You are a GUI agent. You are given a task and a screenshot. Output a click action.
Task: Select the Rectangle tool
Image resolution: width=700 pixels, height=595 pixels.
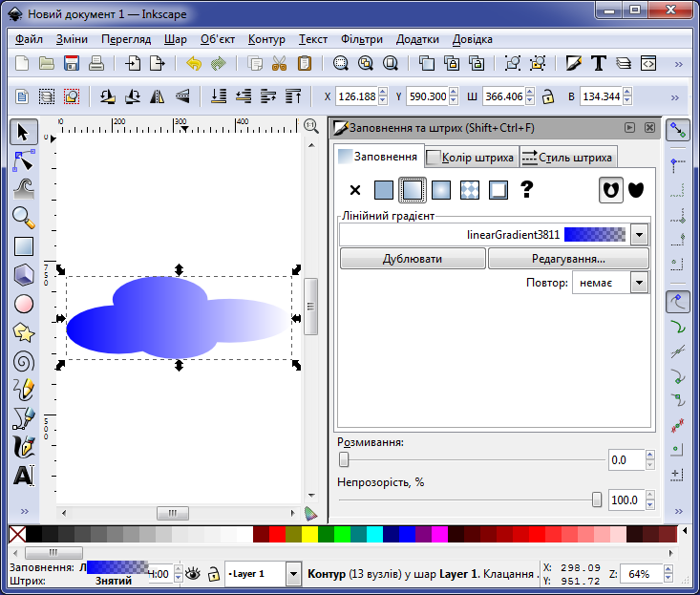24,246
